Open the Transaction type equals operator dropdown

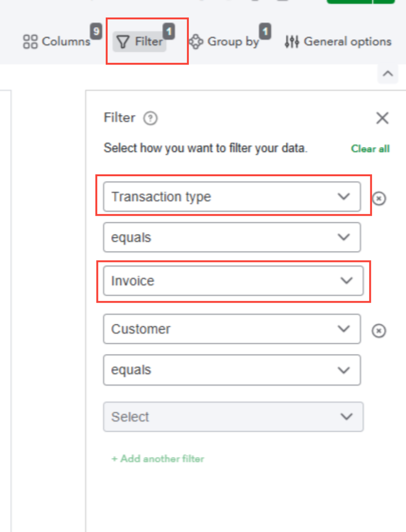tap(231, 238)
